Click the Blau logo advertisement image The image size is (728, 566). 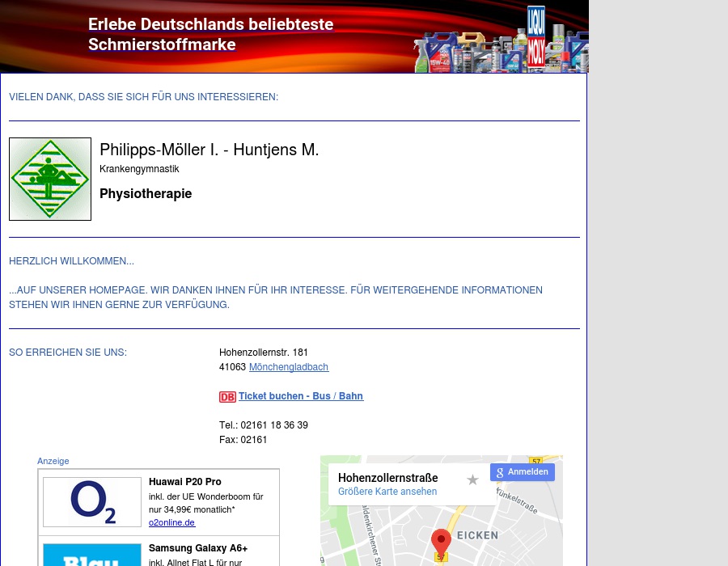click(x=92, y=555)
